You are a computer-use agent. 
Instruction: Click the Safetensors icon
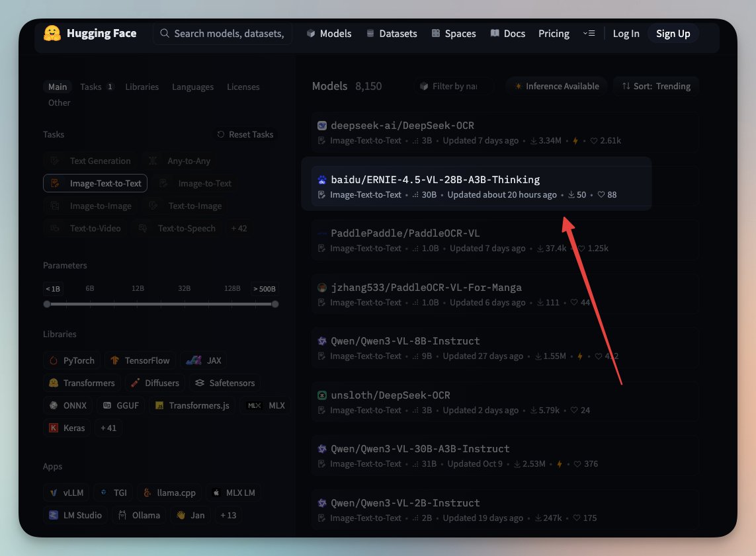199,383
